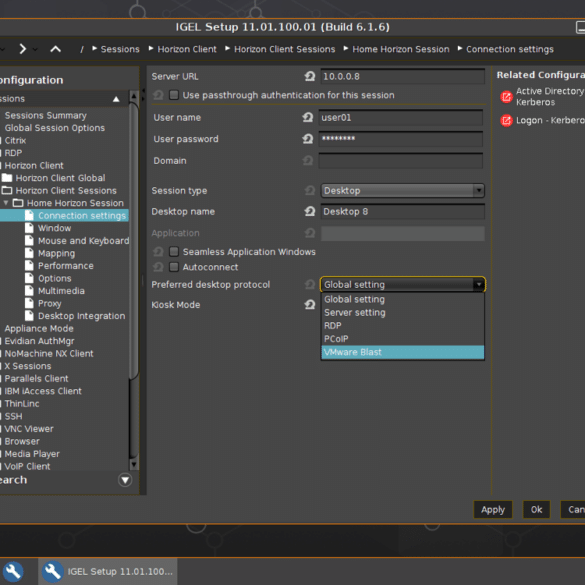Click the Ok button
This screenshot has width=585, height=585.
click(536, 510)
